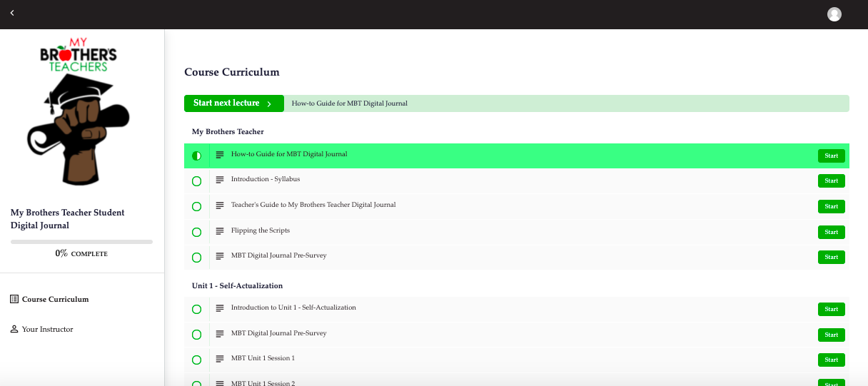Start the Unit 1 MBT Digital Journal Pre-Survey
This screenshot has width=868, height=386.
(x=831, y=335)
